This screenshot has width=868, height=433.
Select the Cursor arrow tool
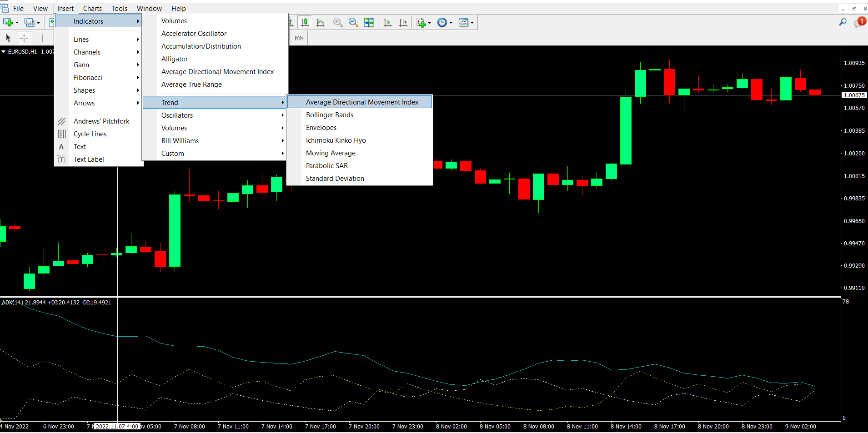pyautogui.click(x=8, y=38)
